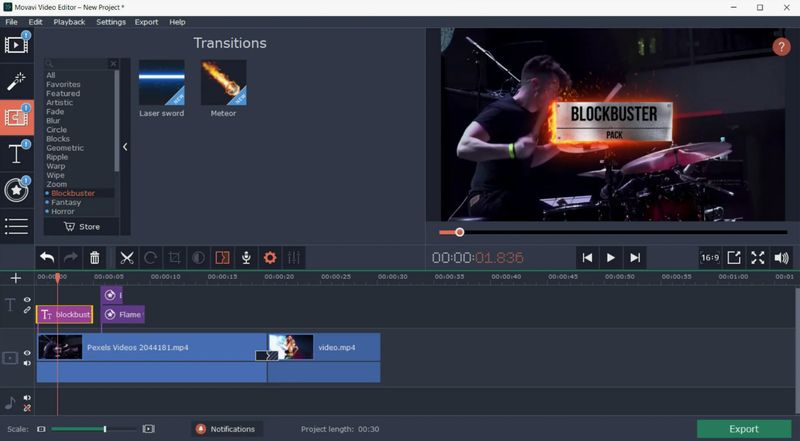Screen dimensions: 800x441
Task: Open the Export menu in menu bar
Action: point(146,22)
